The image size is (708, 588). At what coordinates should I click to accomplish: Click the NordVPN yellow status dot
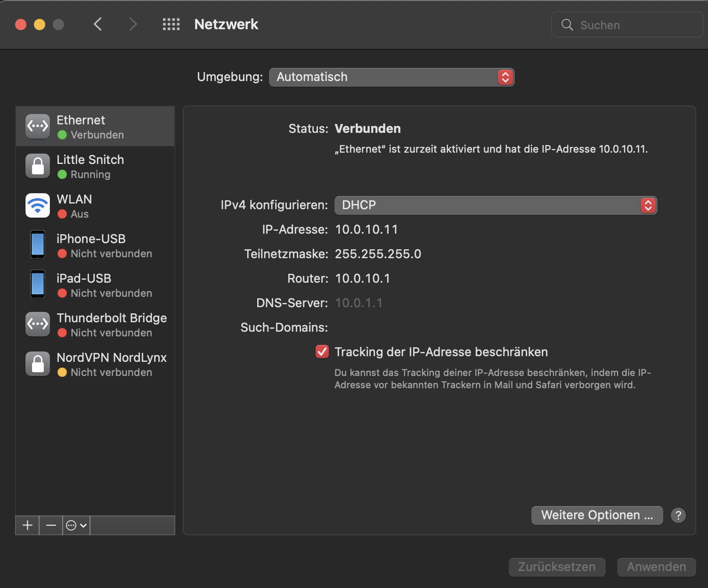(x=62, y=372)
